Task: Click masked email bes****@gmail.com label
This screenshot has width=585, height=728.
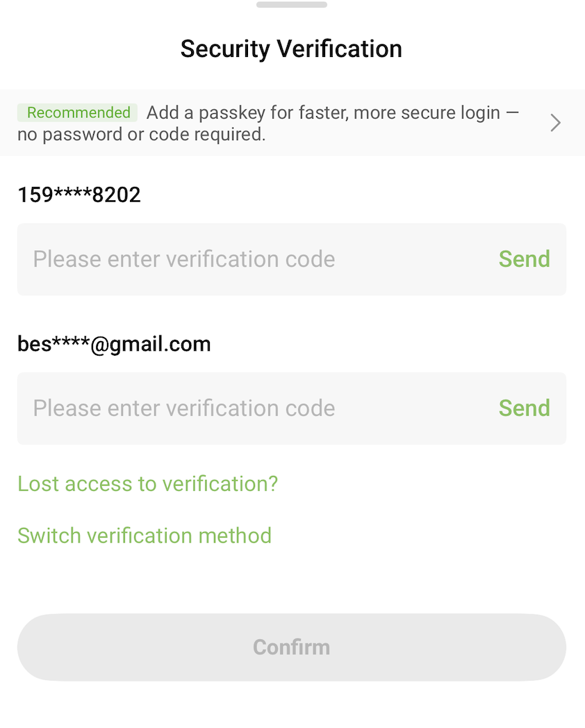Action: (x=114, y=344)
